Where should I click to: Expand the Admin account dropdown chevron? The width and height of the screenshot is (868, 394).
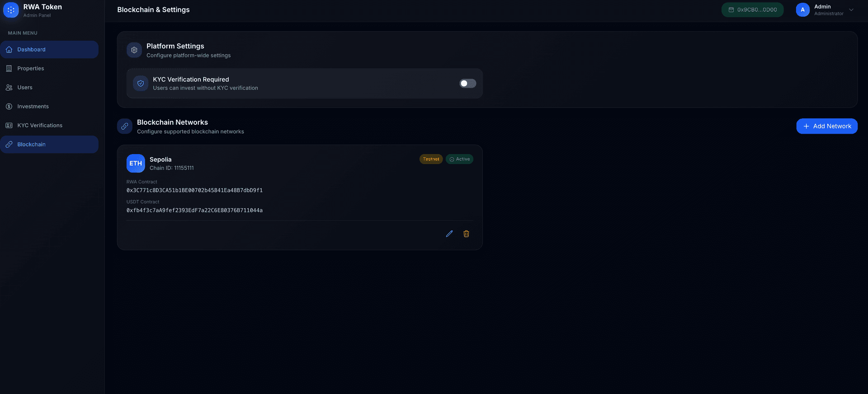851,10
